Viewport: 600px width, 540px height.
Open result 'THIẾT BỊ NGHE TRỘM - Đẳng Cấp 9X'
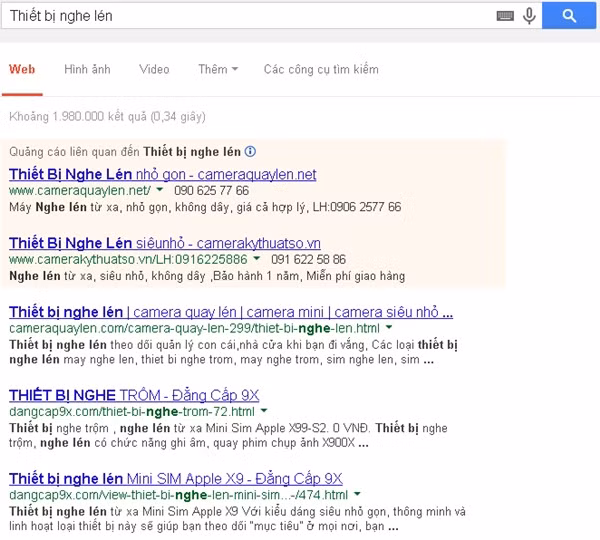point(134,395)
